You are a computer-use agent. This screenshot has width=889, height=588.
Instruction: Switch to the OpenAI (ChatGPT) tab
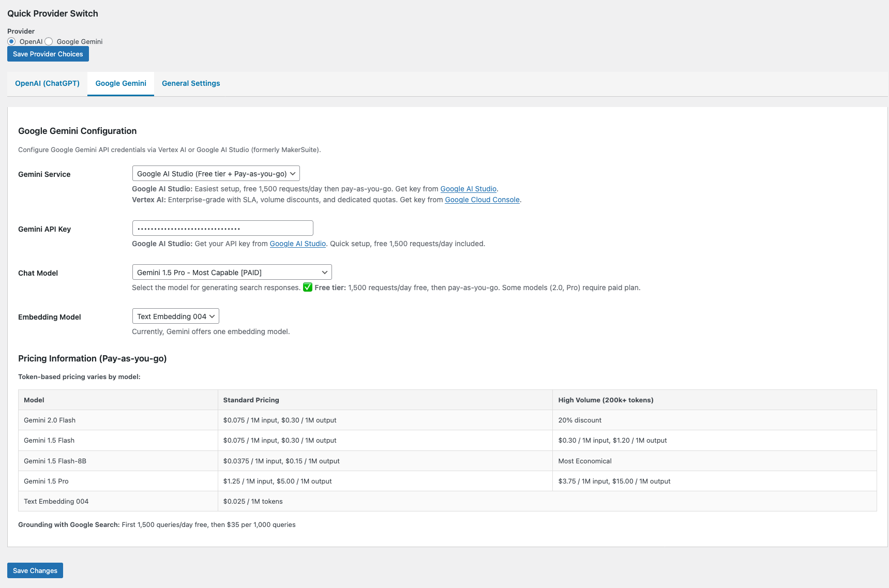click(47, 83)
